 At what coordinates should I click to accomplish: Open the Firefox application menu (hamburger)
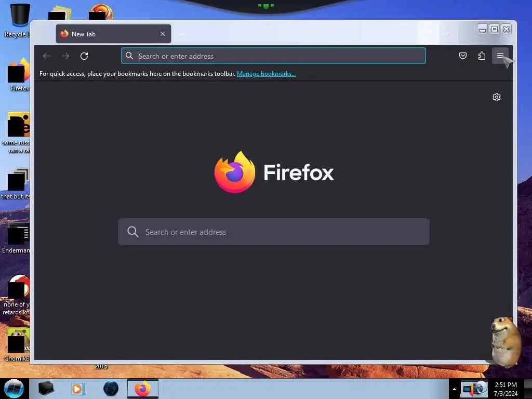500,56
